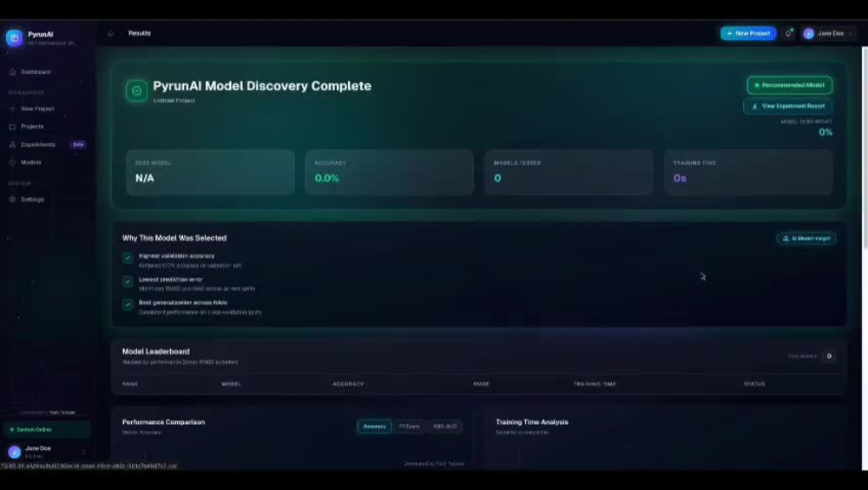
Task: Click the Models Tested 0 value
Action: coord(497,178)
